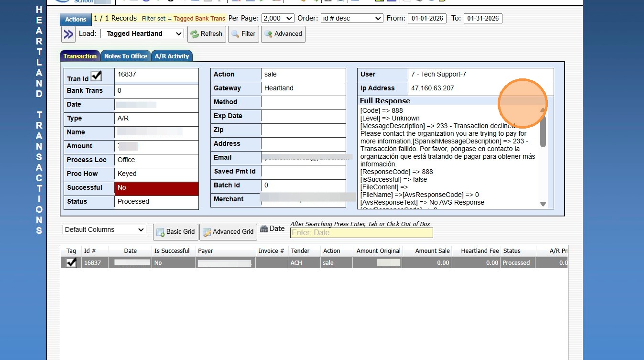Sort by the Tender column header
The image size is (644, 360).
[304, 251]
